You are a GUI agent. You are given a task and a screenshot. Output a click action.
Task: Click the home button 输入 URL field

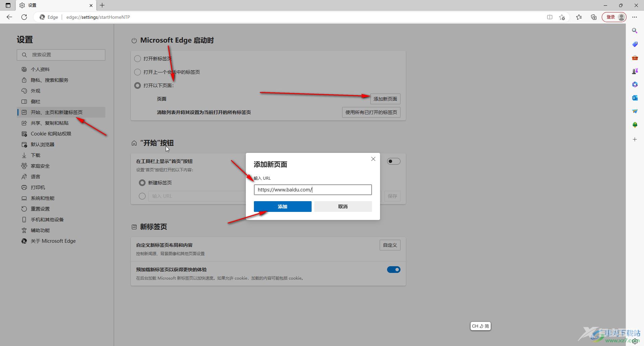(197, 196)
